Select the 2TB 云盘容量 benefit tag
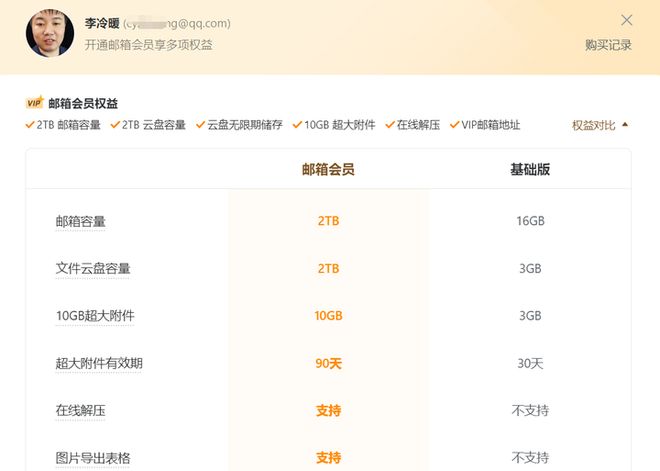This screenshot has width=660, height=471. [x=149, y=125]
